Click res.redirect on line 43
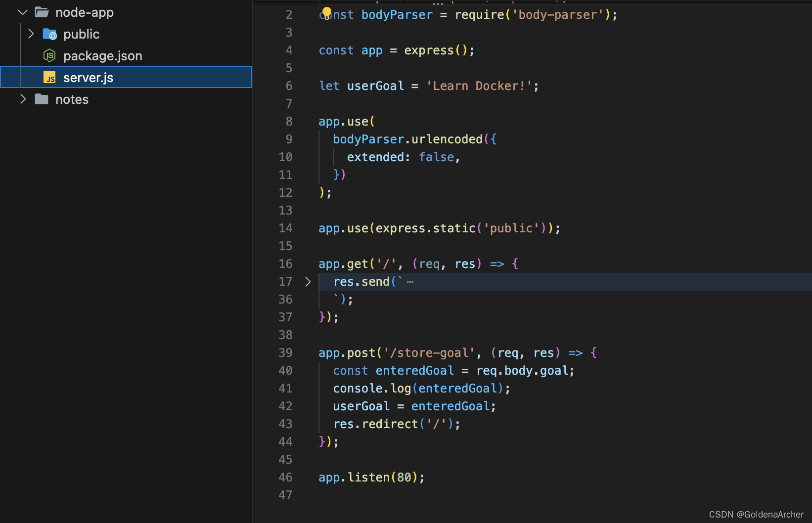This screenshot has width=812, height=523. pos(376,424)
